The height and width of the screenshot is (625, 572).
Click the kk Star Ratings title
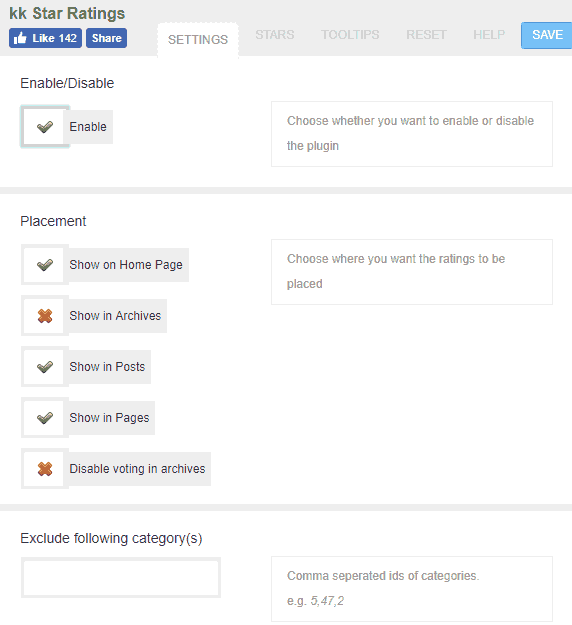67,13
